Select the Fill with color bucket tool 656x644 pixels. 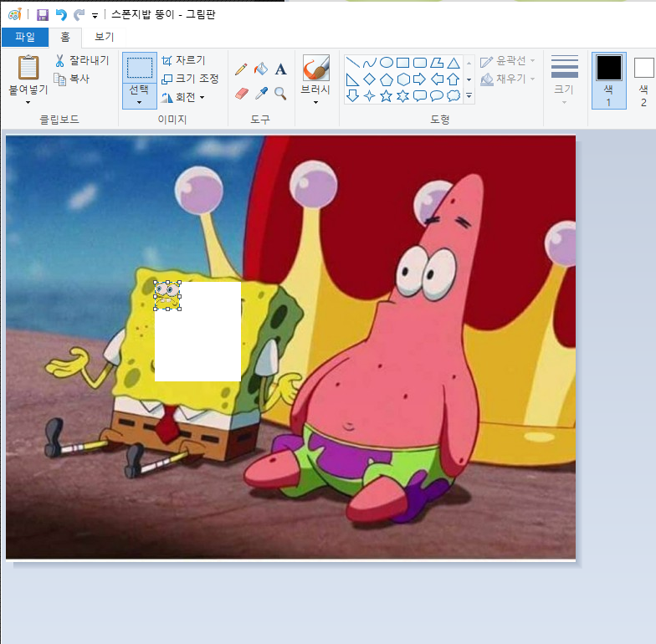261,69
